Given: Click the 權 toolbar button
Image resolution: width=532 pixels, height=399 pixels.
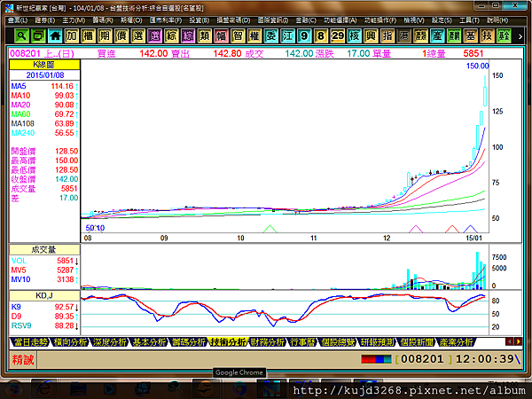Looking at the screenshot, I should 254,35.
